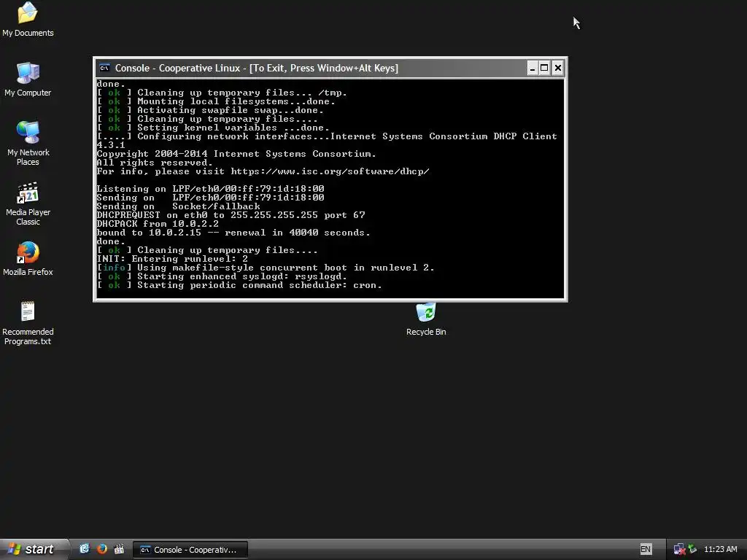Click 'DHCPREQUEST on eth0' console line
747x560 pixels.
coord(231,215)
